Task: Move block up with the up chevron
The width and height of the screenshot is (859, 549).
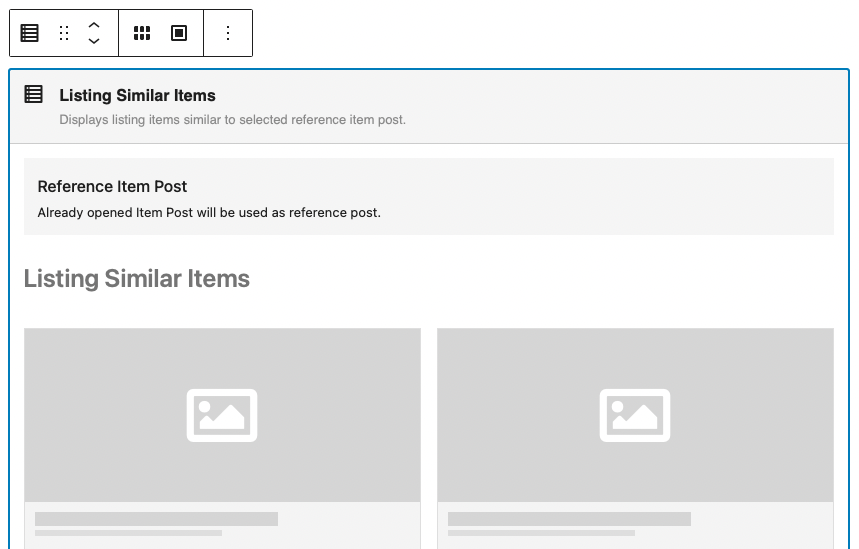Action: click(94, 25)
